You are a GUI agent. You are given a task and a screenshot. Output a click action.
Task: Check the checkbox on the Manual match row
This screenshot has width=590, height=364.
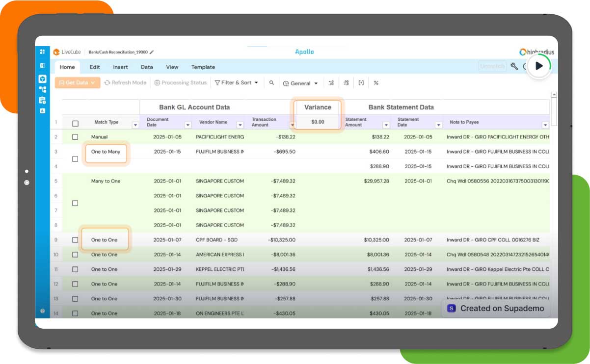(75, 137)
